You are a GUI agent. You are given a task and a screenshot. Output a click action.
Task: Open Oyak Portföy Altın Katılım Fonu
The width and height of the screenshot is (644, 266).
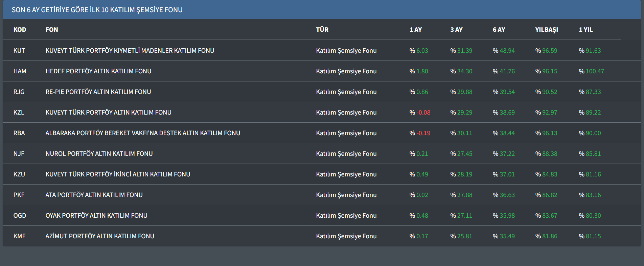[x=96, y=216]
